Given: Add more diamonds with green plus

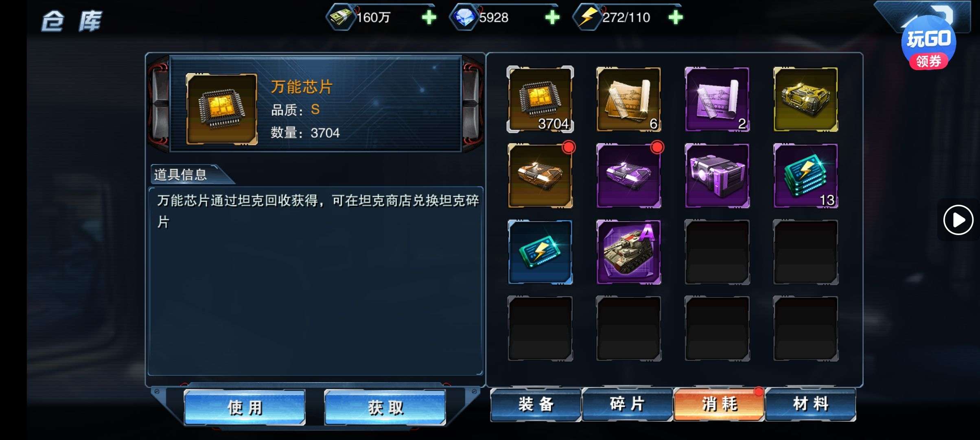Looking at the screenshot, I should pos(552,18).
